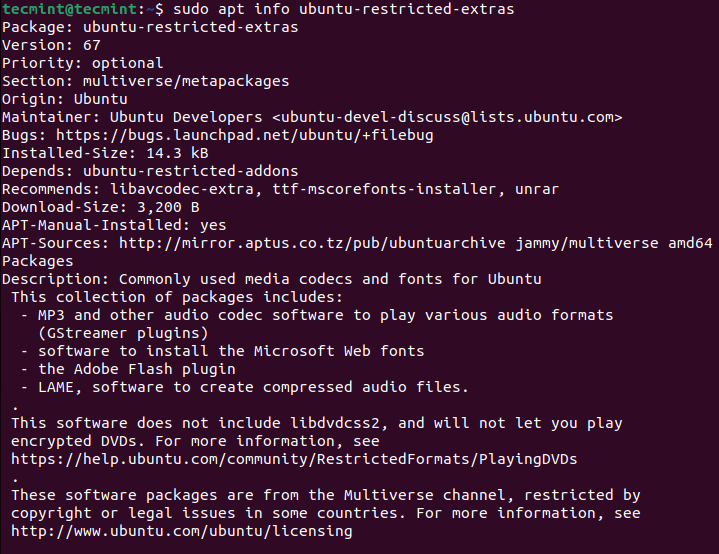Click the 'Installed-Size: 14.3 kB' line

(x=105, y=153)
